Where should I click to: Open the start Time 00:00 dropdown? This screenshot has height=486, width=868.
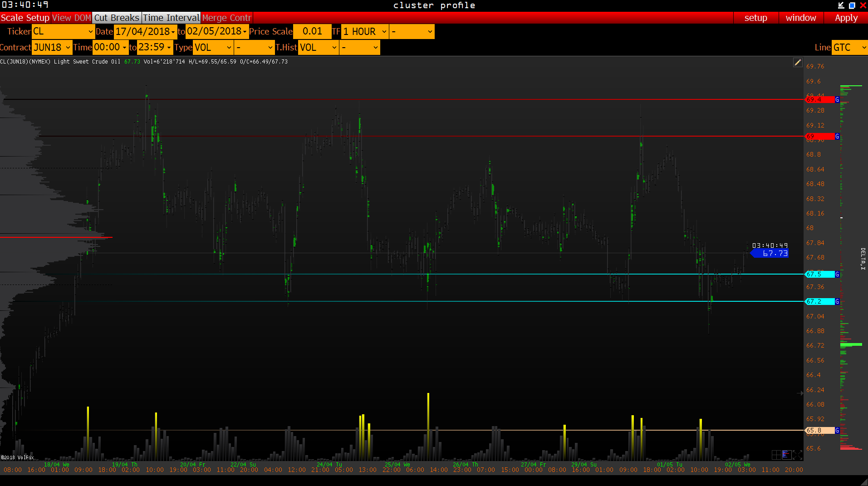(110, 48)
